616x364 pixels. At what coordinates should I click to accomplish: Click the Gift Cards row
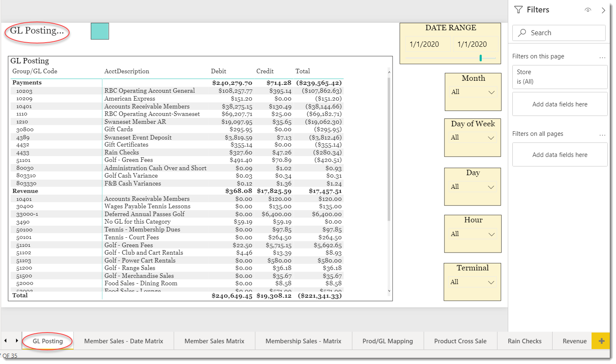point(177,129)
